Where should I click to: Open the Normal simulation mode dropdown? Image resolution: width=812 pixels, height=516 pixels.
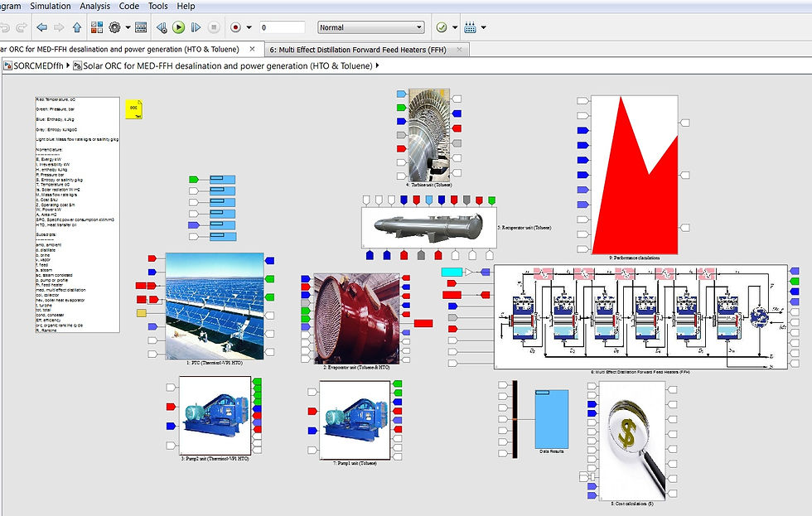point(371,27)
